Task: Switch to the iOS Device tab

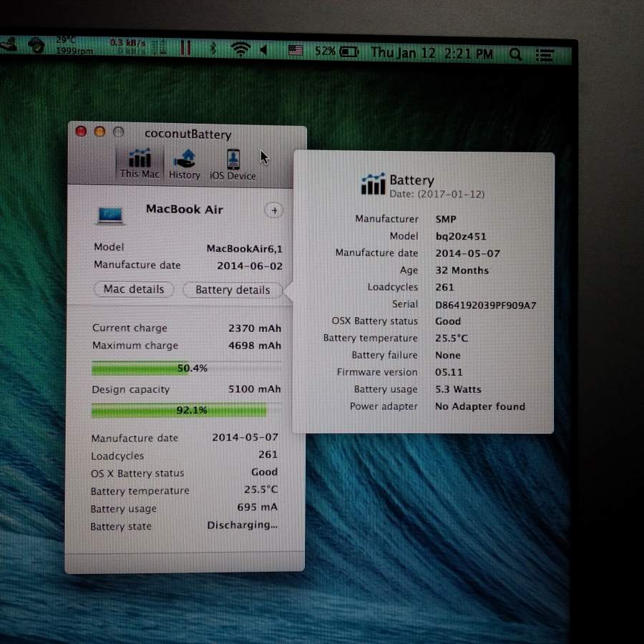Action: pos(233,165)
